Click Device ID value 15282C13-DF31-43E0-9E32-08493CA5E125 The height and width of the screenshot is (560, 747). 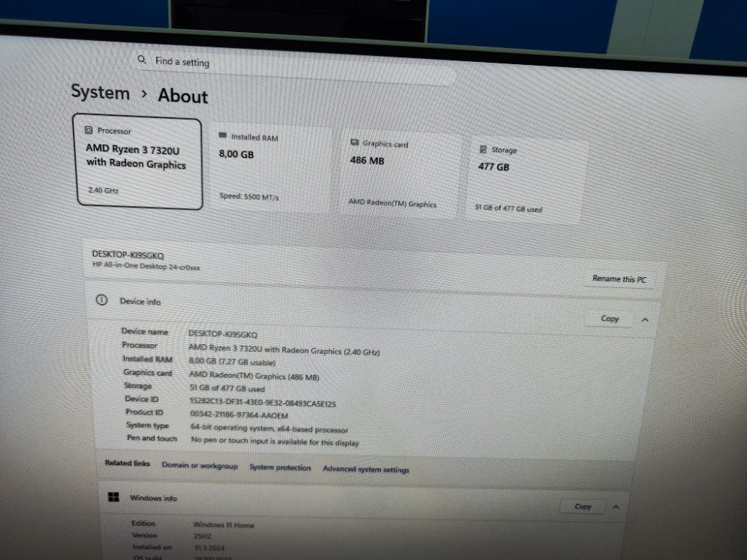point(262,403)
